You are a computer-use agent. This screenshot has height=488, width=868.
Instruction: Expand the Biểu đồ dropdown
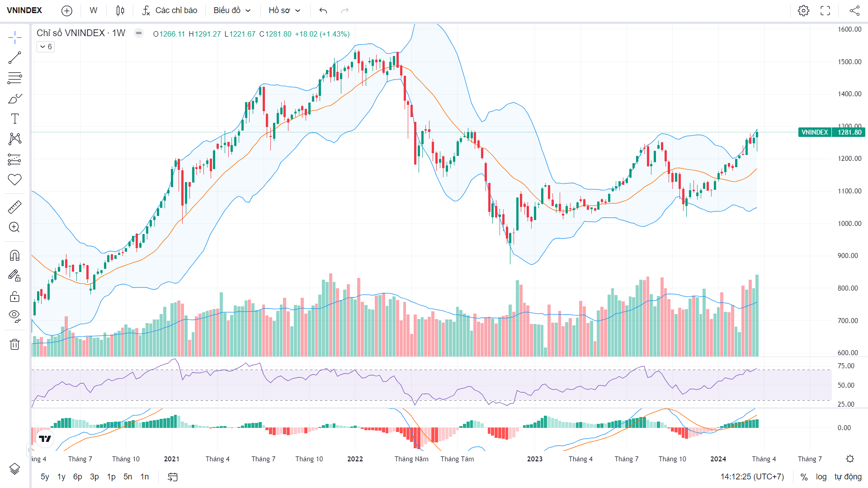click(232, 11)
